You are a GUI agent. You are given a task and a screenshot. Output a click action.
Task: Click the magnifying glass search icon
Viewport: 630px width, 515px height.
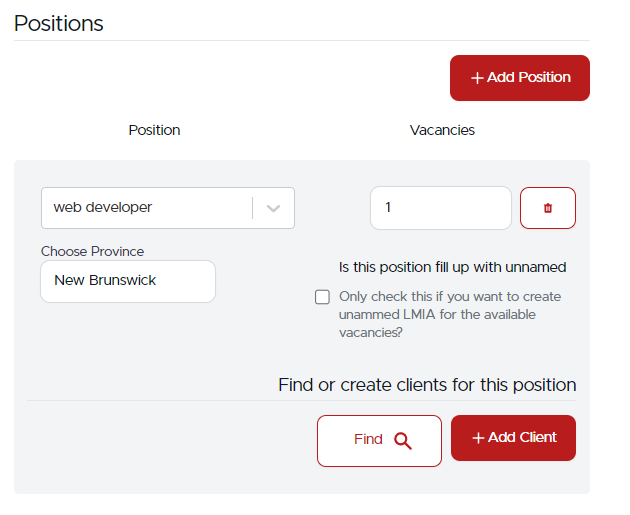403,440
